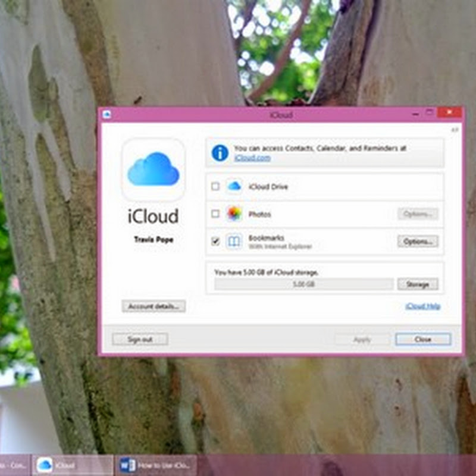Click the 5.00 GB storage bar
This screenshot has height=476, width=476.
point(304,284)
